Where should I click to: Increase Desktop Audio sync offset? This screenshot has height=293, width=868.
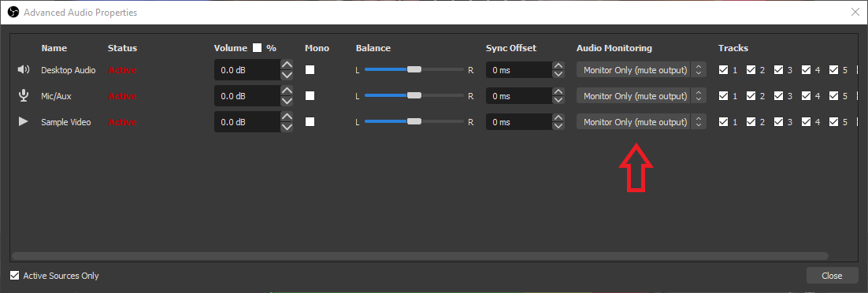558,65
